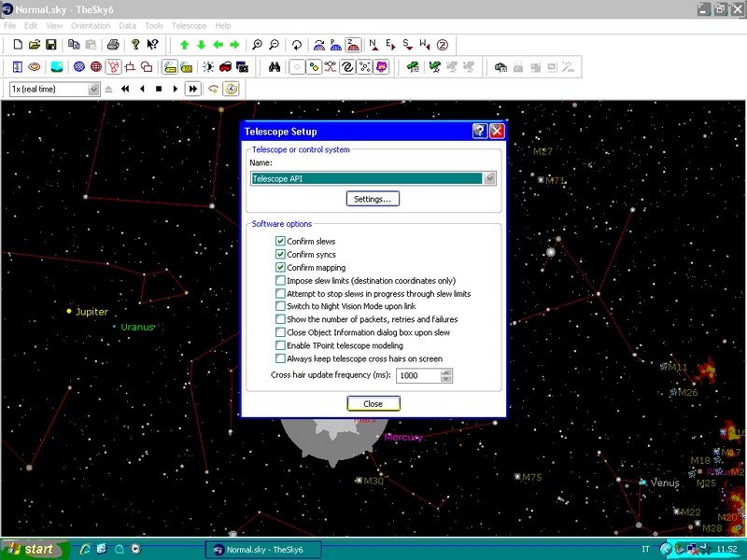Look east using the E icon
Screen dimensions: 747x560
[x=390, y=45]
